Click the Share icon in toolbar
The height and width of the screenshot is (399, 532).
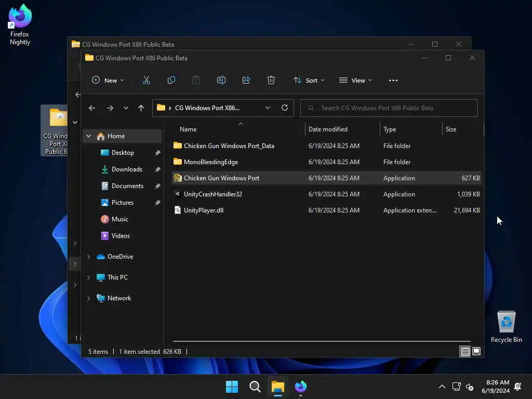pyautogui.click(x=246, y=81)
